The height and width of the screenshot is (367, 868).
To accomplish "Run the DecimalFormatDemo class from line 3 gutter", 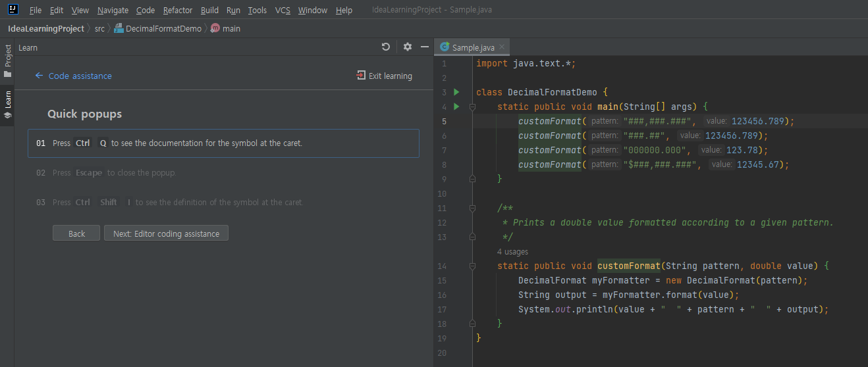I will tap(457, 92).
